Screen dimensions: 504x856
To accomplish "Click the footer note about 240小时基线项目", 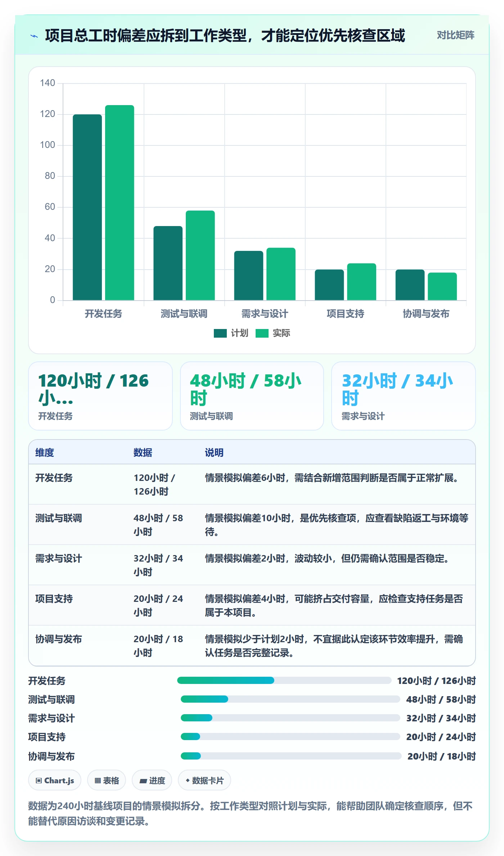I will [x=251, y=814].
